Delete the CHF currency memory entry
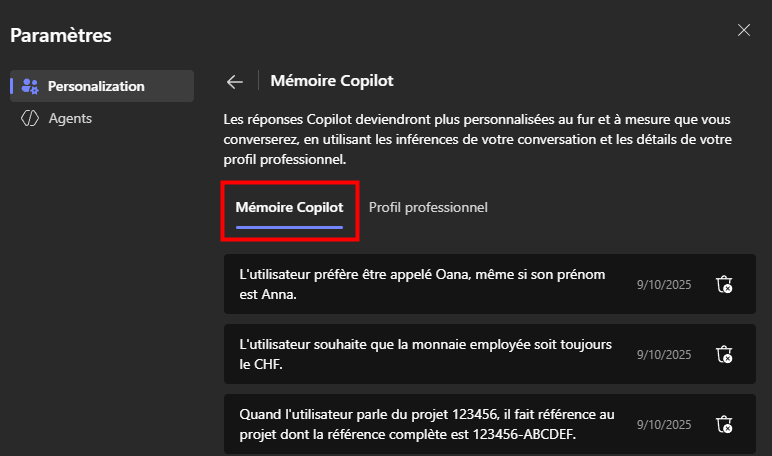The image size is (772, 456). pos(724,354)
